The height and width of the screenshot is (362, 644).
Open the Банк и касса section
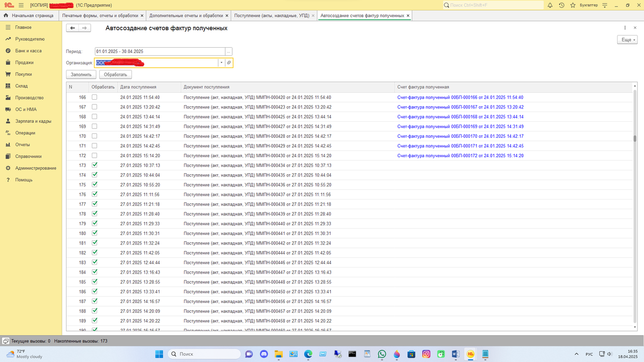[x=28, y=51]
